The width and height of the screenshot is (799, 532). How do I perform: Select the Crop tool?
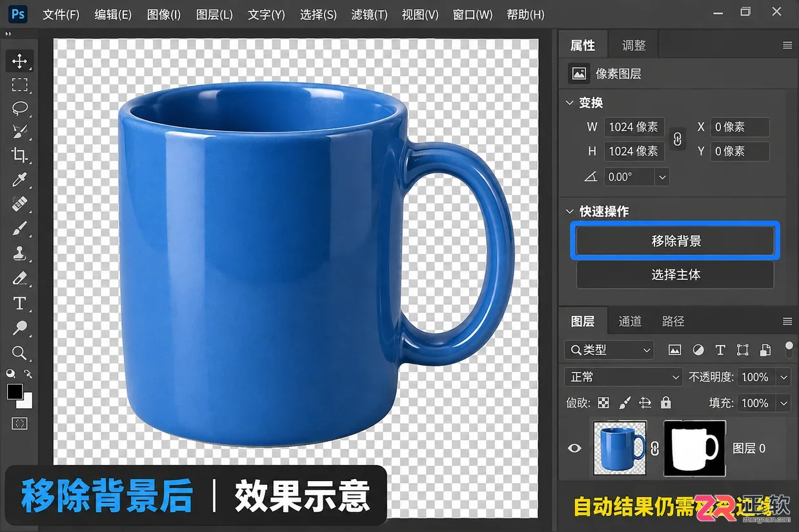pyautogui.click(x=19, y=155)
